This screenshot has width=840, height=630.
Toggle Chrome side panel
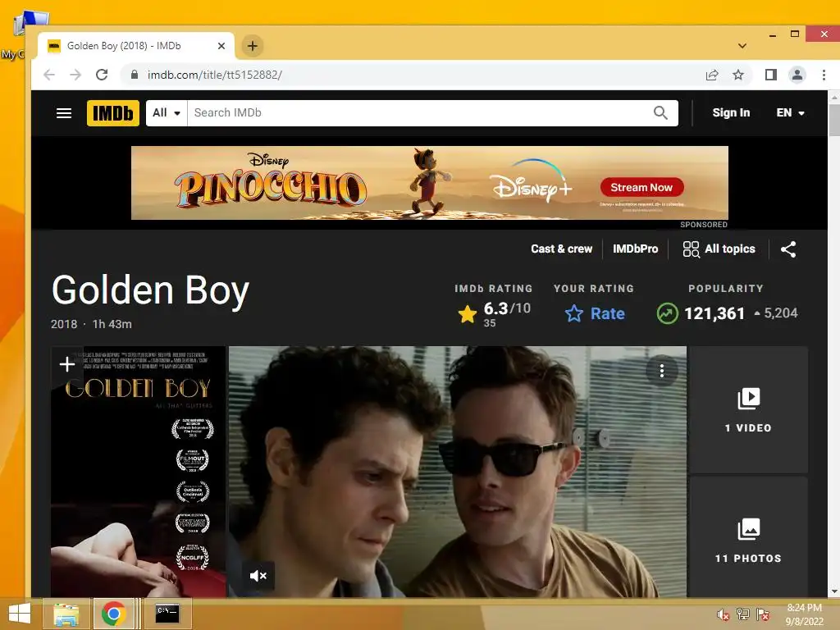coord(771,75)
